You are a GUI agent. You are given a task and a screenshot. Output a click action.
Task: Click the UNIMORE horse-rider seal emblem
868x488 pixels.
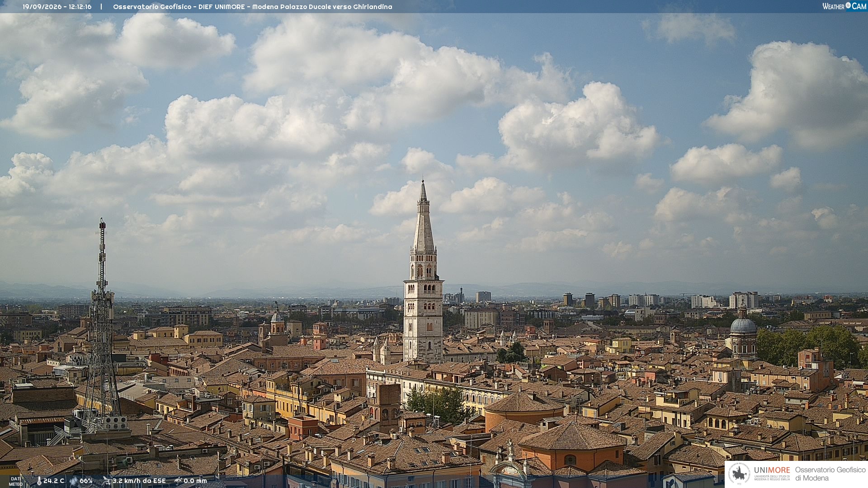[740, 474]
